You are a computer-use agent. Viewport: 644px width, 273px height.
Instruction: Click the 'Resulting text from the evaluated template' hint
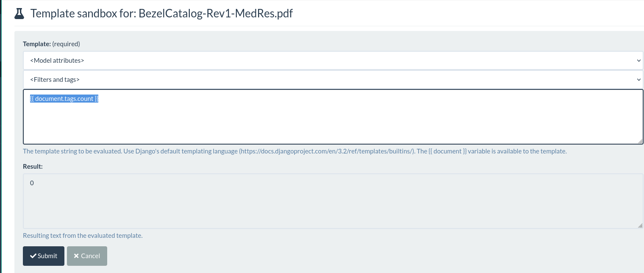(x=83, y=236)
